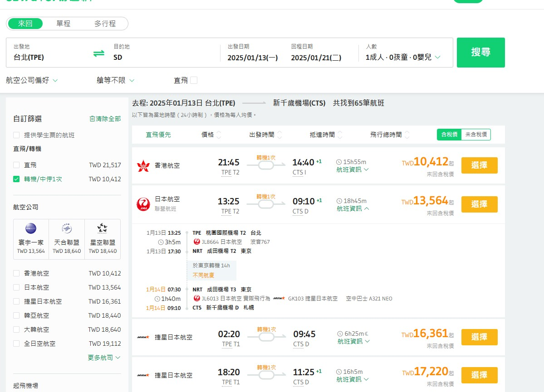Image resolution: width=544 pixels, height=392 pixels.
Task: Check the 日本航空 airline filter
Action: [x=16, y=287]
